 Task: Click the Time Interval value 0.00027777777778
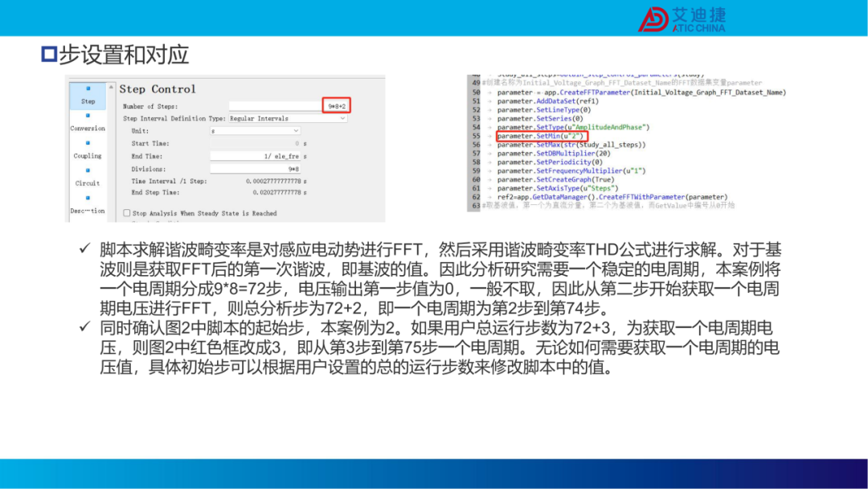point(273,181)
